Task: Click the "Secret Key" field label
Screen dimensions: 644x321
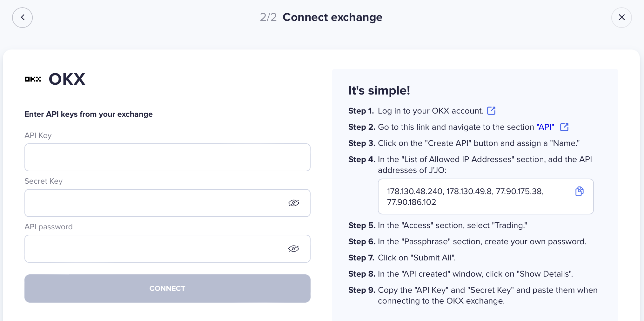Action: [x=44, y=181]
